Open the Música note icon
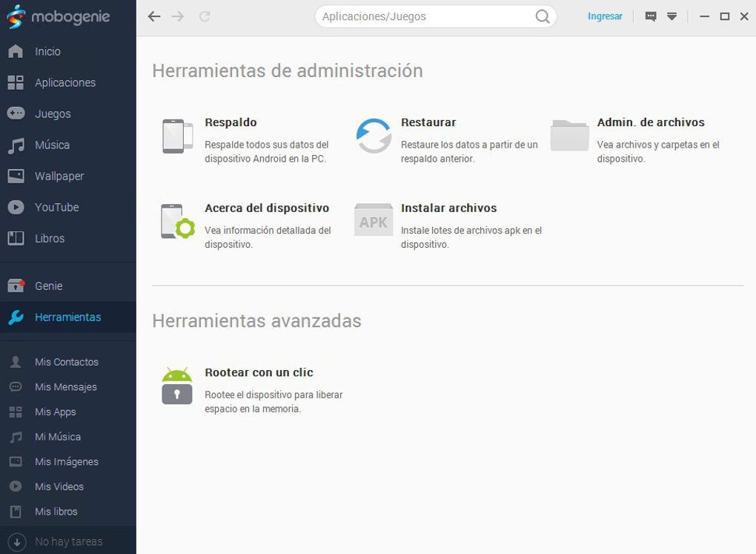 coord(16,145)
